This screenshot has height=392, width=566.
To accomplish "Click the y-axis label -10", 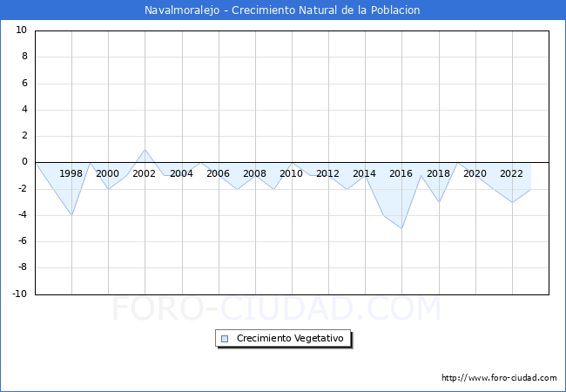I will [x=19, y=294].
